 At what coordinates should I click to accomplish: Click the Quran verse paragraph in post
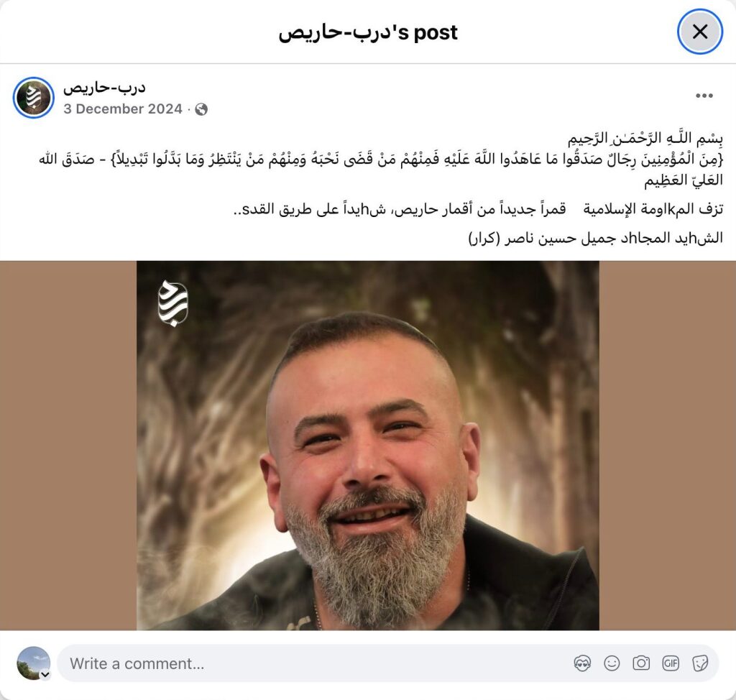(381, 170)
